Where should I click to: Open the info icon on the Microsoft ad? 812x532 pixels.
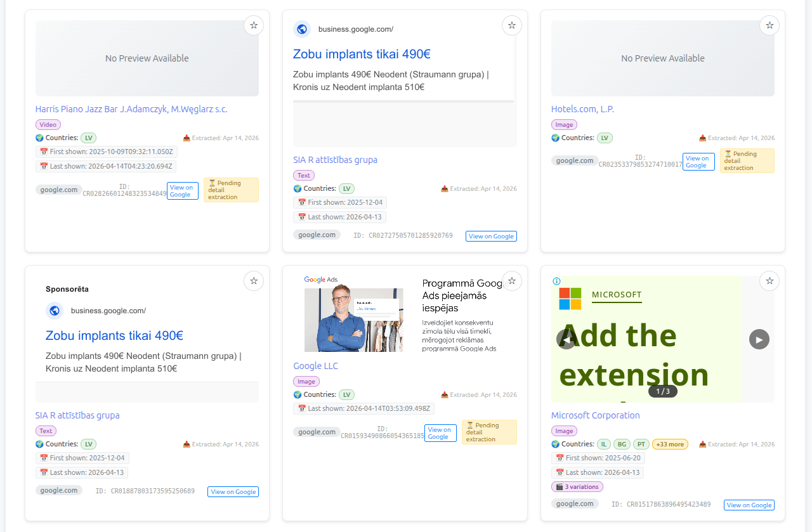557,281
